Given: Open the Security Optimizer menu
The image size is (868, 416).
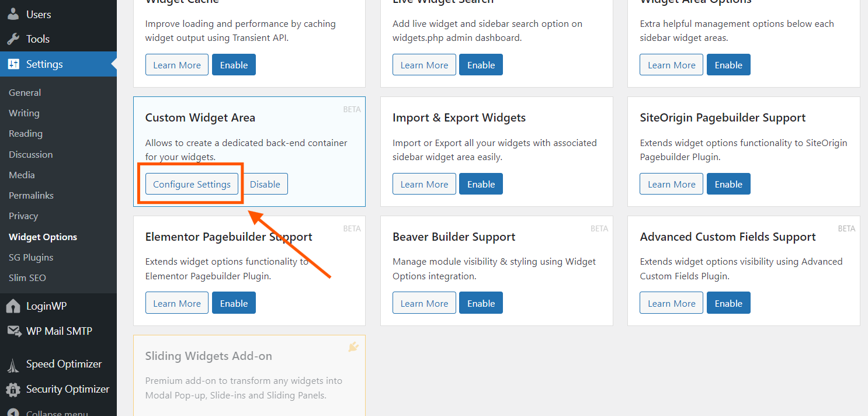Looking at the screenshot, I should pos(58,389).
